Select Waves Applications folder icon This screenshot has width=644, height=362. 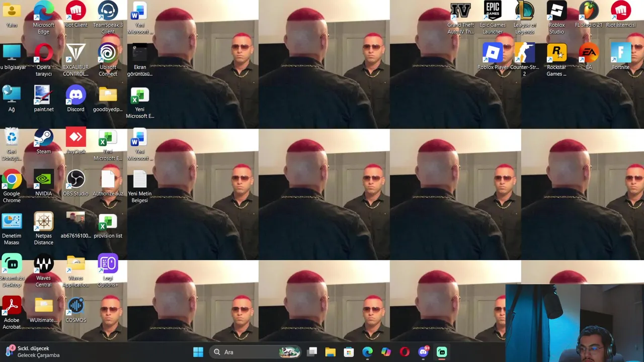coord(75,271)
